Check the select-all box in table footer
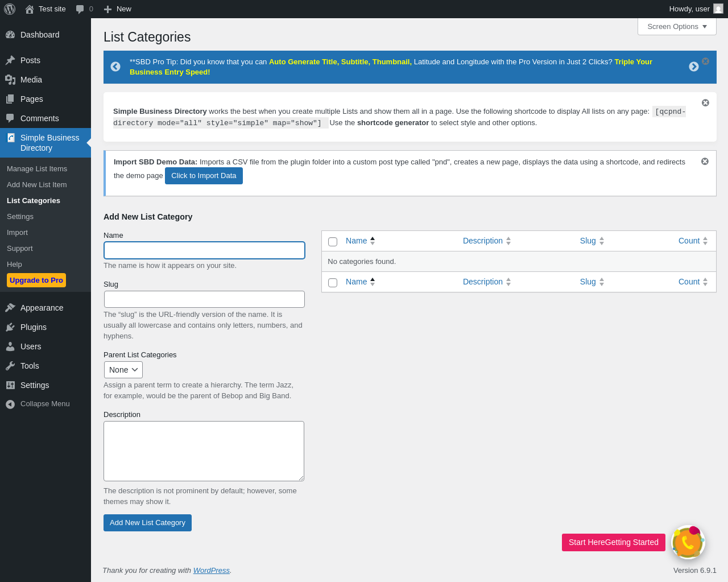Screen dimensions: 728x582 pyautogui.click(x=333, y=283)
